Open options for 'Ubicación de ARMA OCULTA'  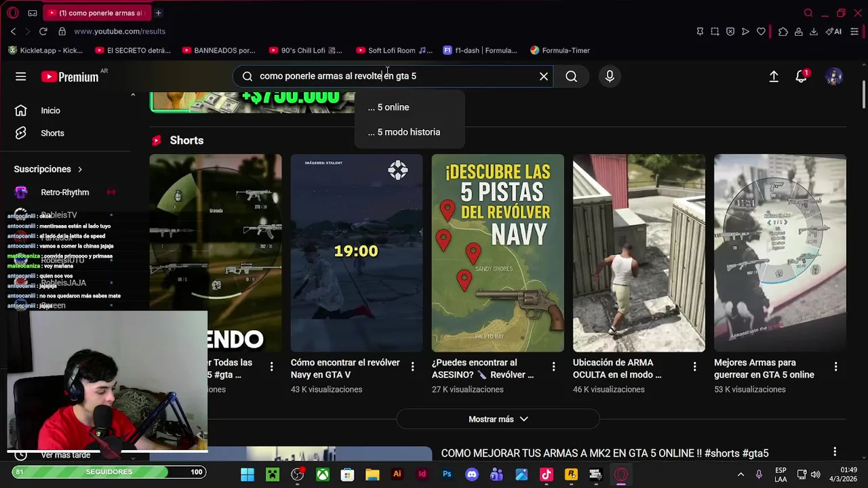click(694, 367)
